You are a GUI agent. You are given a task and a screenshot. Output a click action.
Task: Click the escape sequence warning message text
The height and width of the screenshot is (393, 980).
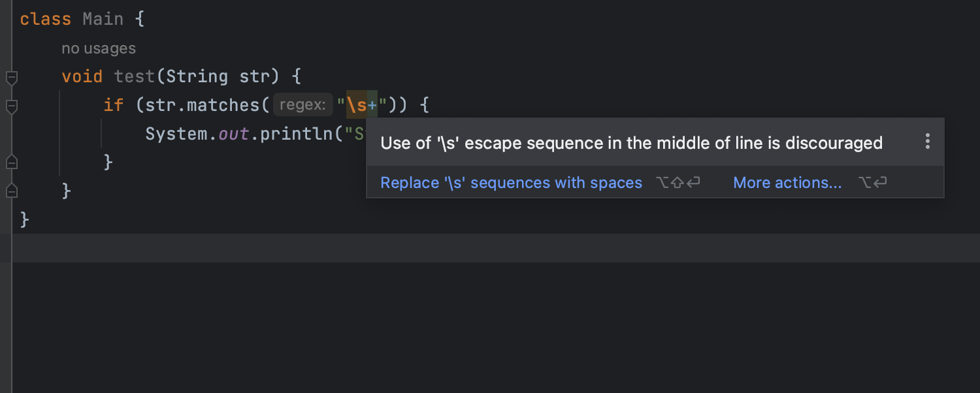[631, 143]
